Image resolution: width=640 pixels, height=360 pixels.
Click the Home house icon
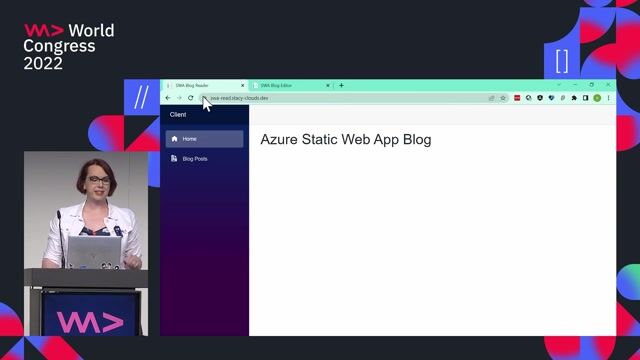(x=174, y=139)
